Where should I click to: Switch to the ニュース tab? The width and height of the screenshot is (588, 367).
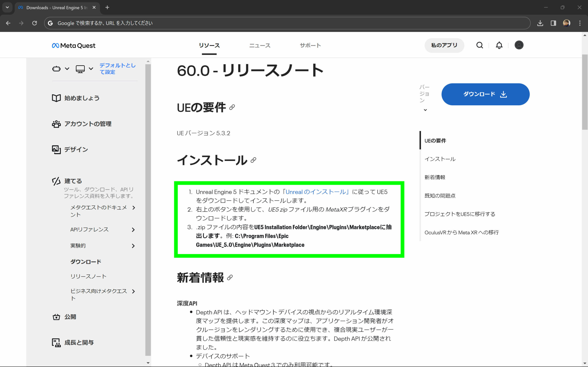pyautogui.click(x=260, y=45)
